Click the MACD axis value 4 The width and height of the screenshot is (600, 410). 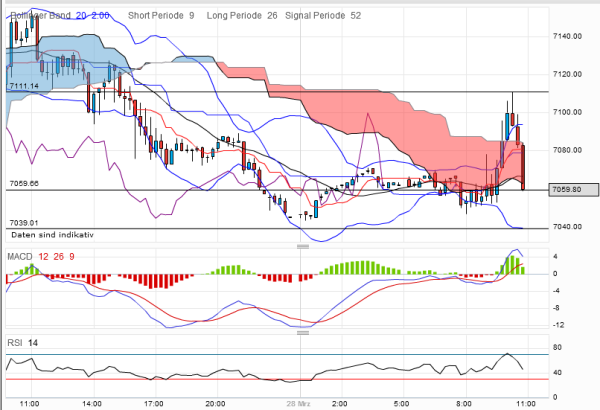[555, 256]
